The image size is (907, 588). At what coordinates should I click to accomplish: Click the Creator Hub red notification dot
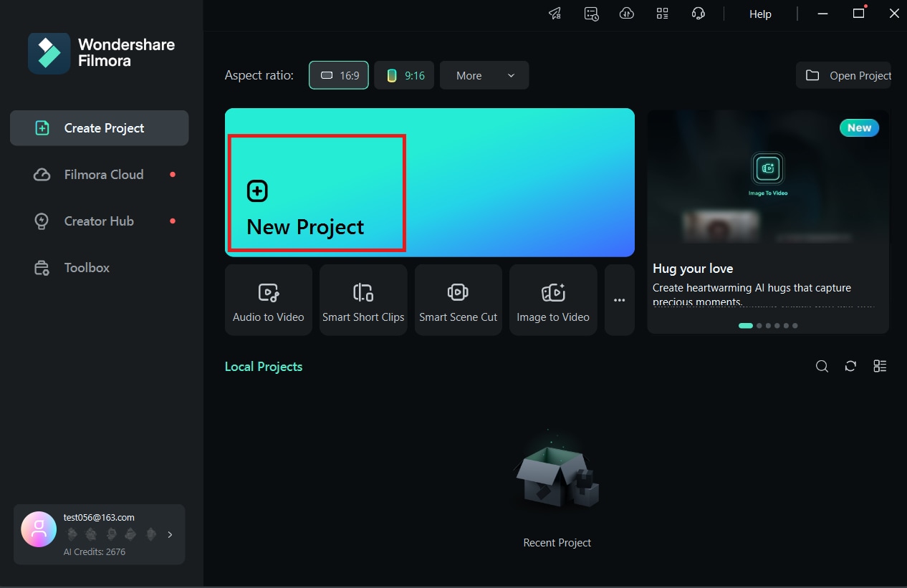(x=173, y=221)
